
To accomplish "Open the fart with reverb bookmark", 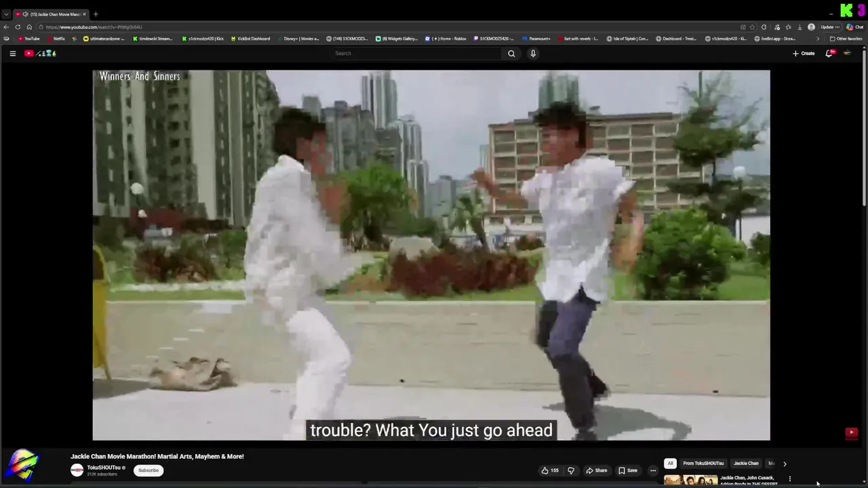I will tap(578, 39).
